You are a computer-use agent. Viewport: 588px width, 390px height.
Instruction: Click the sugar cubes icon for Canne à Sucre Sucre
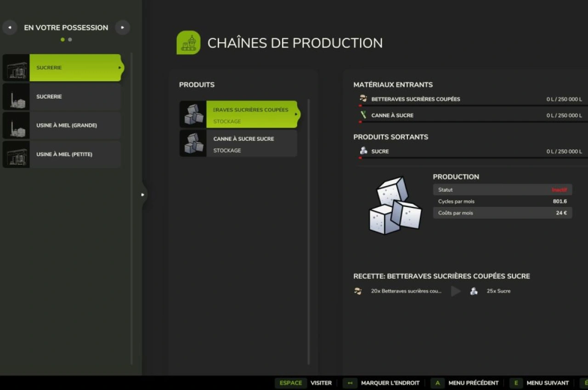tap(193, 143)
